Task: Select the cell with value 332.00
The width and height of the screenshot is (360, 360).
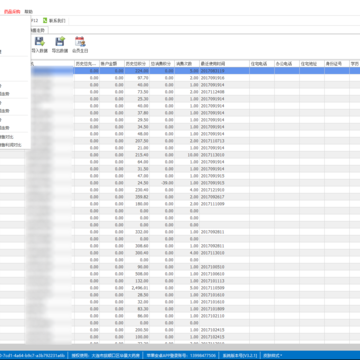Action: click(x=137, y=232)
